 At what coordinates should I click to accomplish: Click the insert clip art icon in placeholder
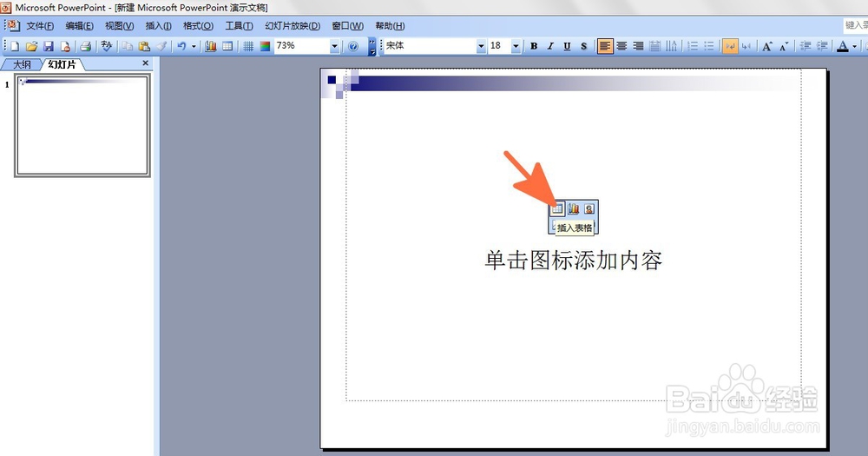click(589, 208)
